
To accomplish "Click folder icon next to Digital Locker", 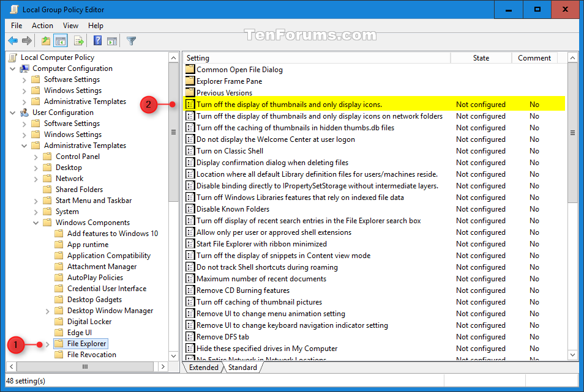I will [x=59, y=321].
